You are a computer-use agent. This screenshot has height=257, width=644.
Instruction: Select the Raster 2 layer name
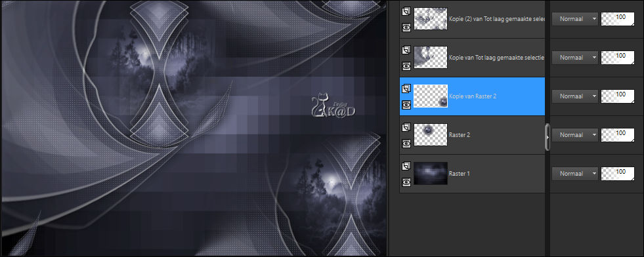460,135
